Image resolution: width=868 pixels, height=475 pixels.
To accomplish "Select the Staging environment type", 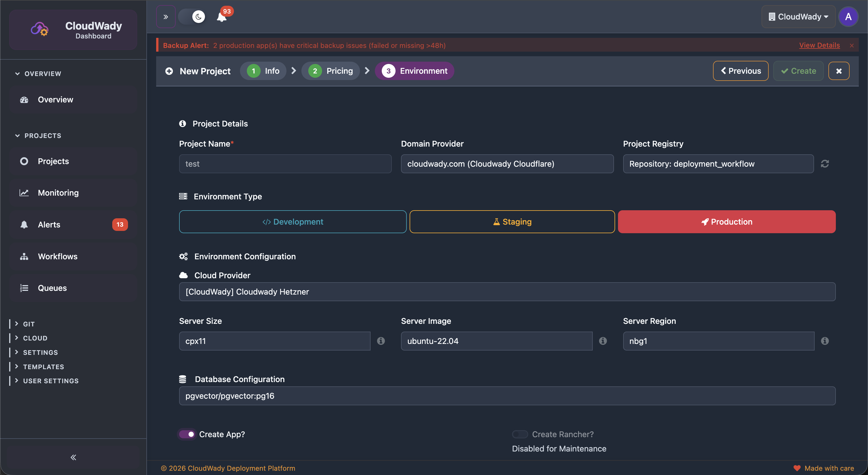I will (512, 222).
